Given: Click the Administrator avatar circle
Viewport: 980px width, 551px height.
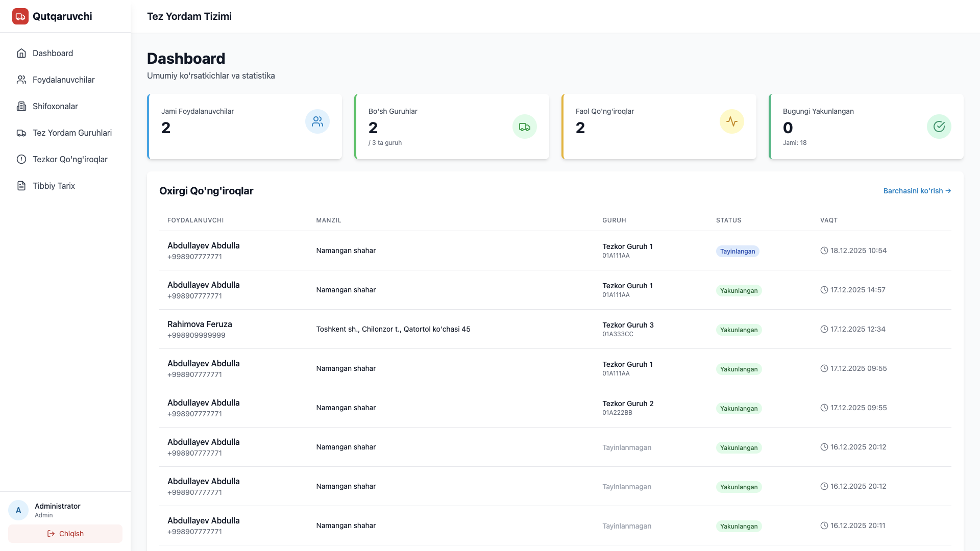Looking at the screenshot, I should [x=18, y=510].
